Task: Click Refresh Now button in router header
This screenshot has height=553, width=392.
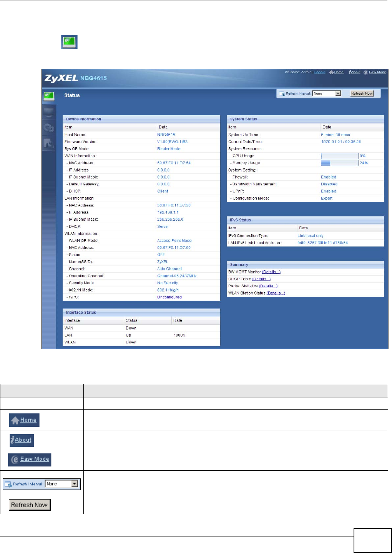Action: pos(362,93)
